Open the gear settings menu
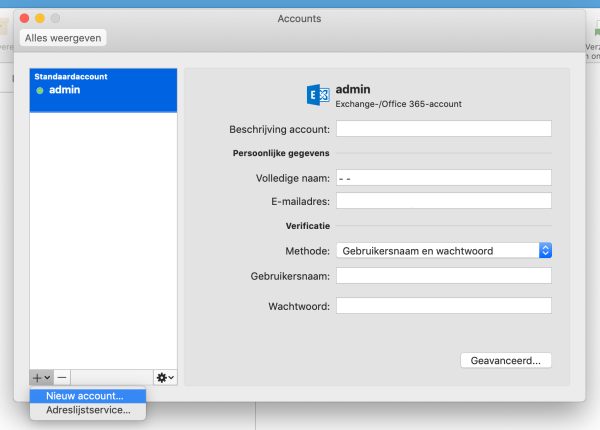The height and width of the screenshot is (430, 600). (165, 377)
